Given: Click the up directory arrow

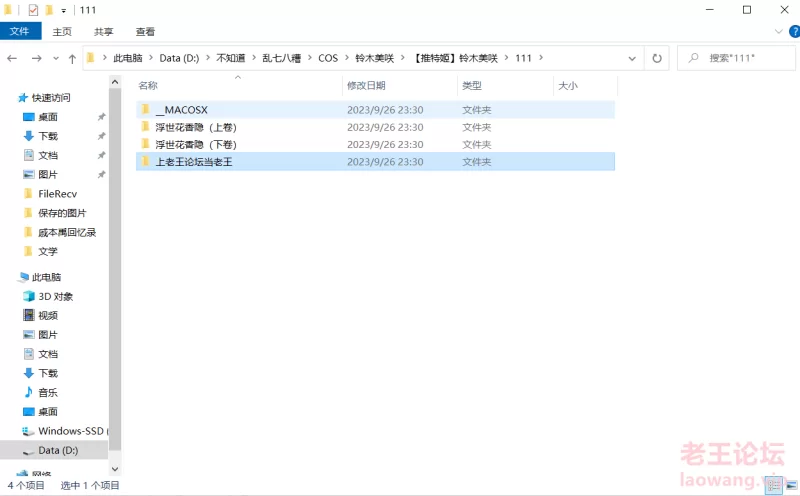Looking at the screenshot, I should point(72,58).
